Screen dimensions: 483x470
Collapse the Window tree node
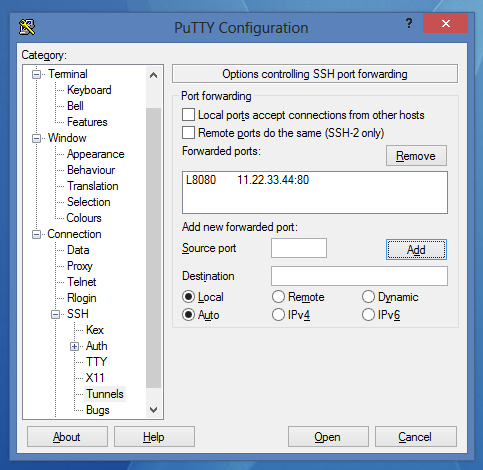36,138
